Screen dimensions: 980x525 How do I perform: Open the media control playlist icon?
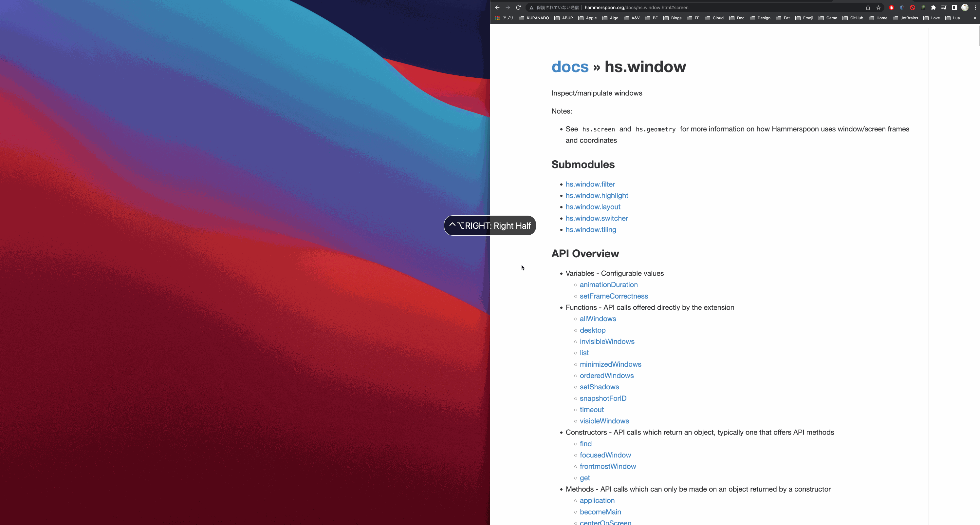tap(944, 8)
